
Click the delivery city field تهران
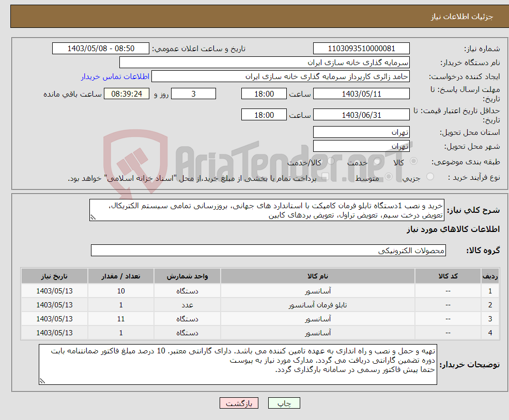361,146
